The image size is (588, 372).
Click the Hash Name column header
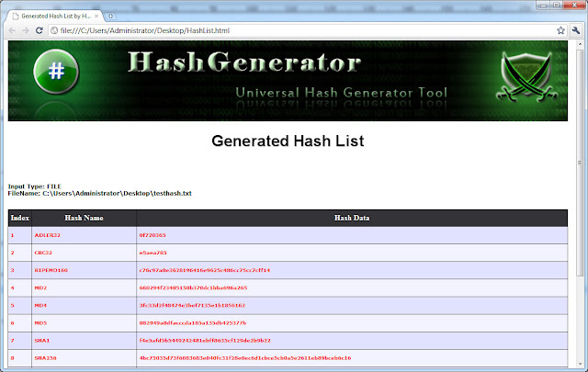pos(84,218)
